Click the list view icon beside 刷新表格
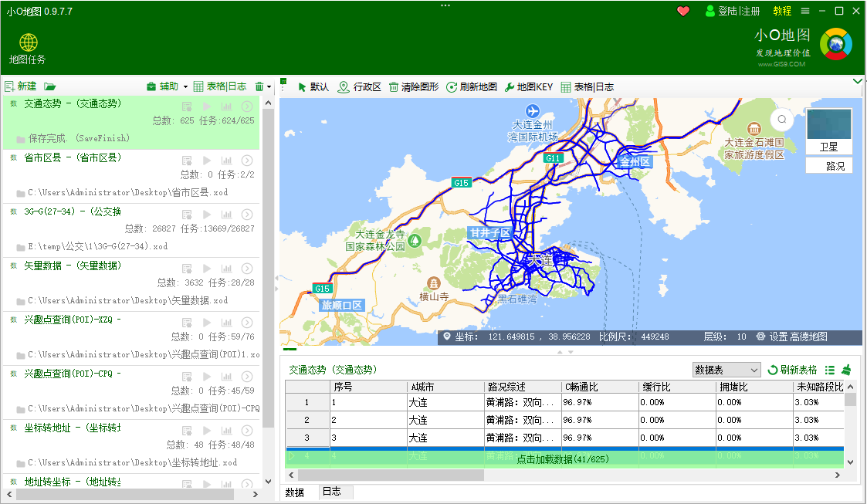Image resolution: width=867 pixels, height=504 pixels. [x=829, y=370]
